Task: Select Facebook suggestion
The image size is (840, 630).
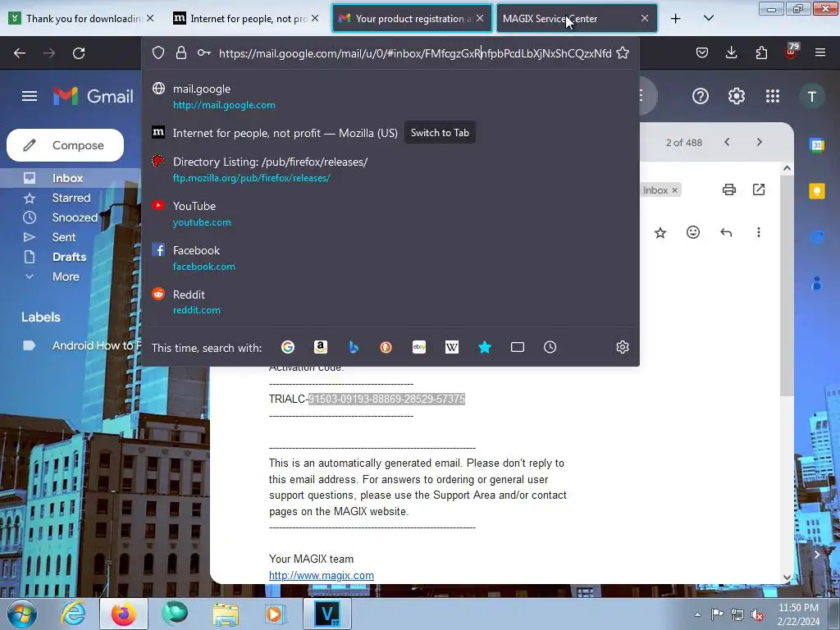Action: point(390,258)
